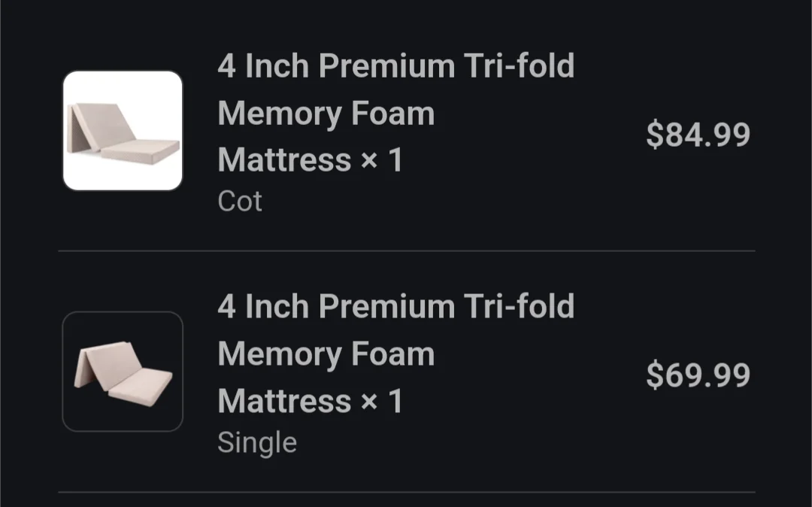Click "Tri-fold" in the $84.99 item title
812x507 pixels.
point(519,66)
